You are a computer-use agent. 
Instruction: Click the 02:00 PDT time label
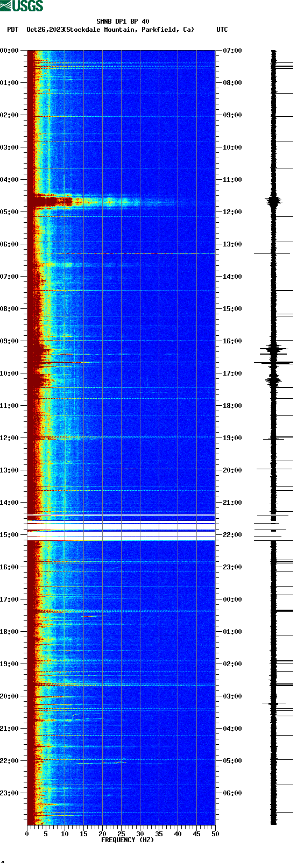pos(10,115)
